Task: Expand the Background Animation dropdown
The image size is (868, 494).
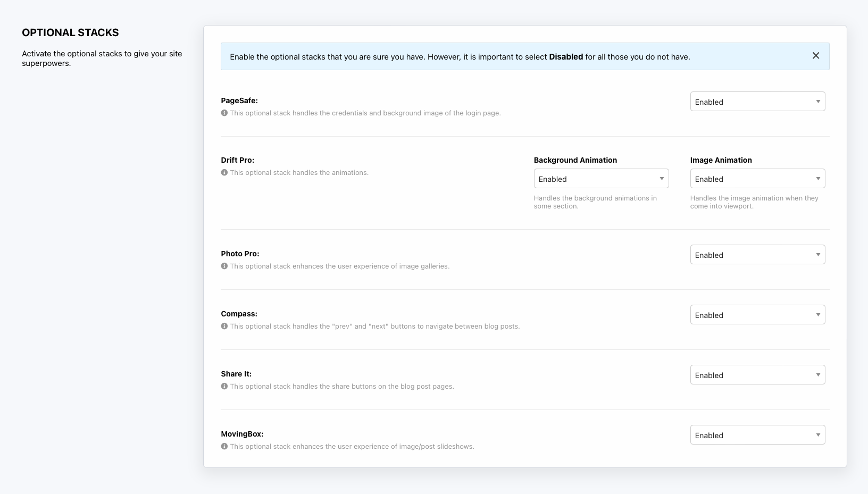Action: [601, 179]
